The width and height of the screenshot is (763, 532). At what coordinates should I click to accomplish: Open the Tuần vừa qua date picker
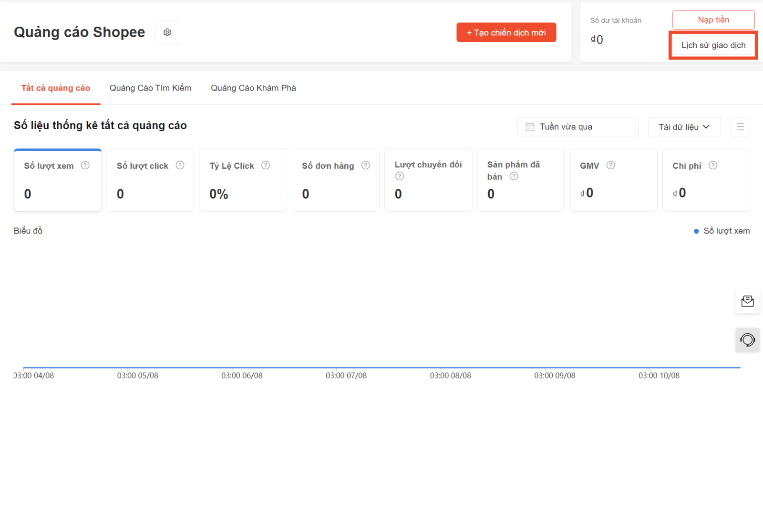[577, 127]
